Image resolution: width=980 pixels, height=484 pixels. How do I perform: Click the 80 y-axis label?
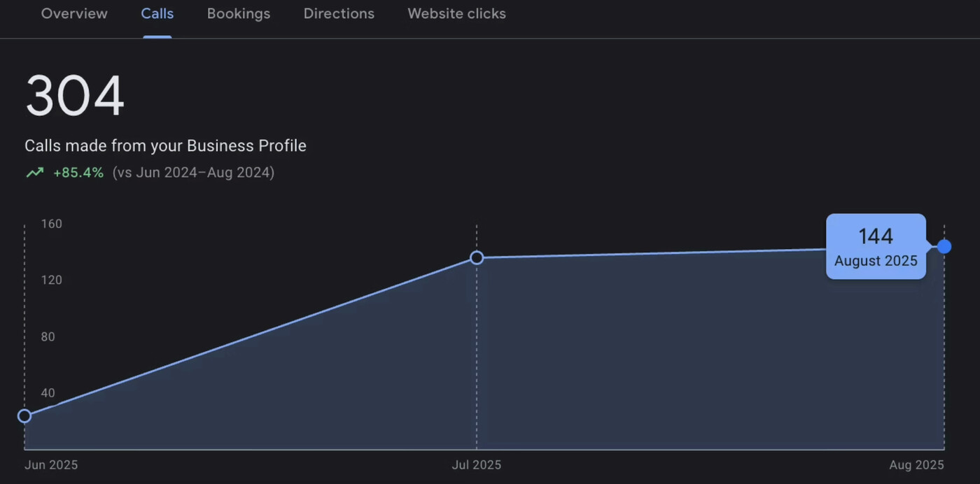point(48,336)
